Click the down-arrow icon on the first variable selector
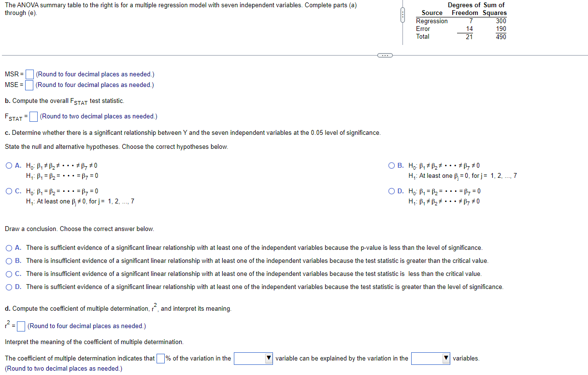This screenshot has height=375, width=588. point(269,358)
